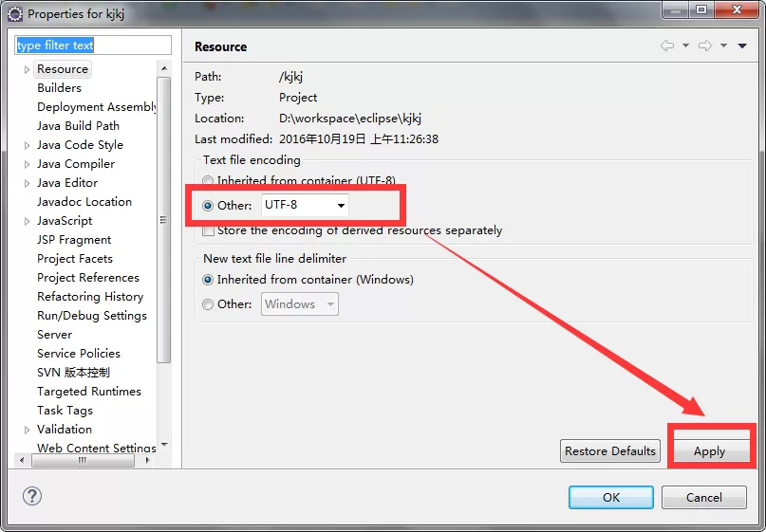
Task: Open the Web Content Settings page
Action: point(97,448)
